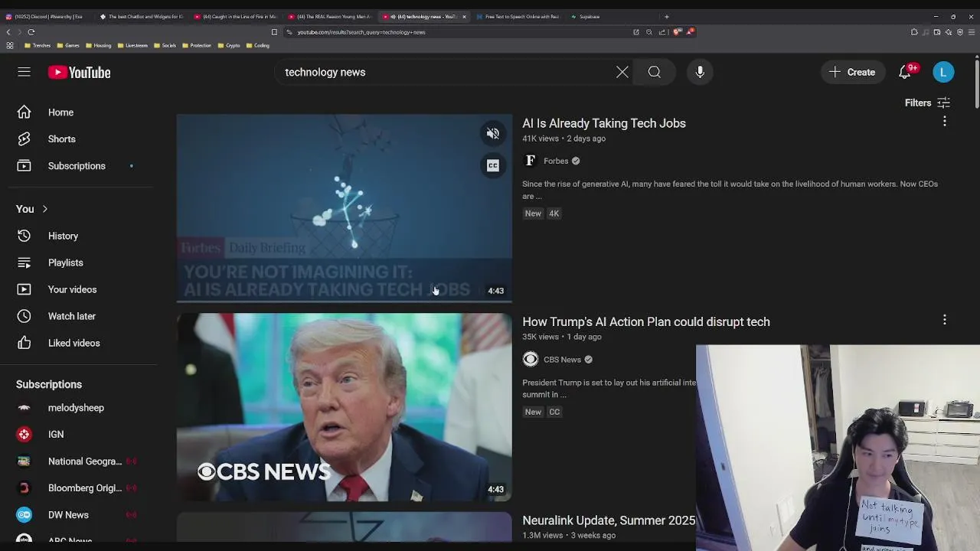
Task: Open the CBS News channel name
Action: click(562, 360)
